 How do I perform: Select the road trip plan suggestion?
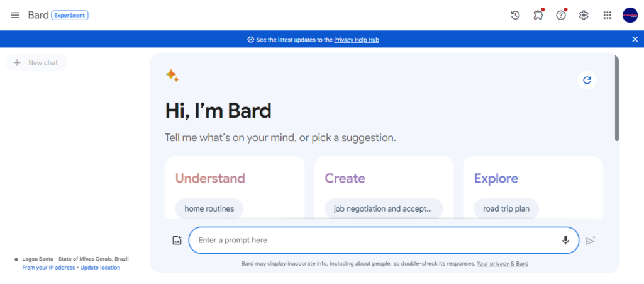click(506, 209)
